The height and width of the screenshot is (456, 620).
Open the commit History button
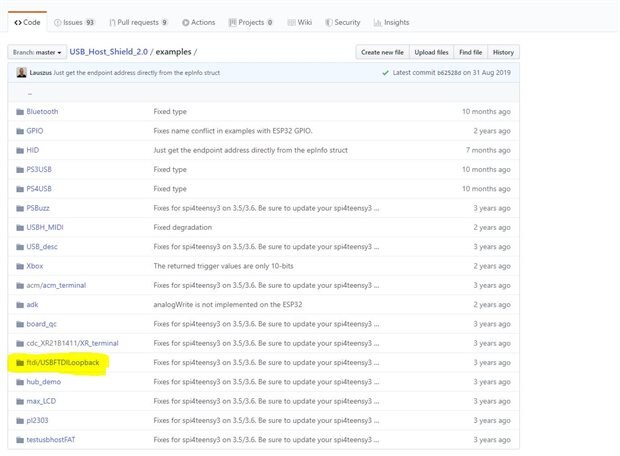[x=503, y=52]
